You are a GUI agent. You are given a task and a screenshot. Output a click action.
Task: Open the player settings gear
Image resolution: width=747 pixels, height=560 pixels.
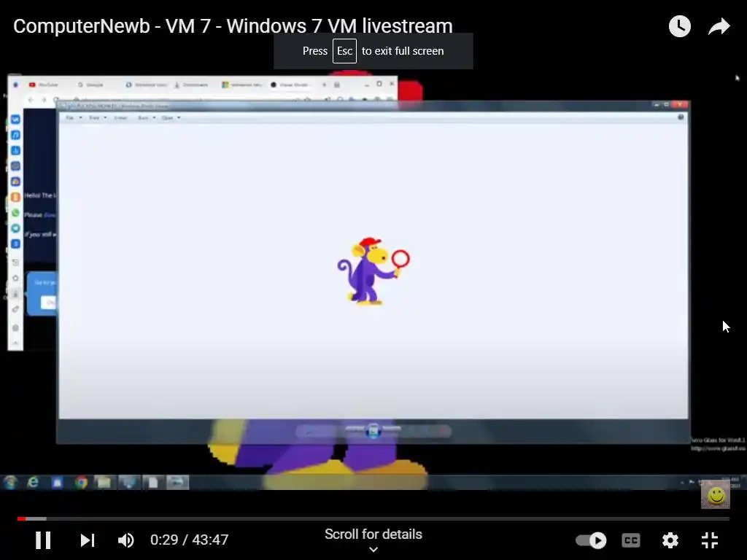(x=670, y=540)
